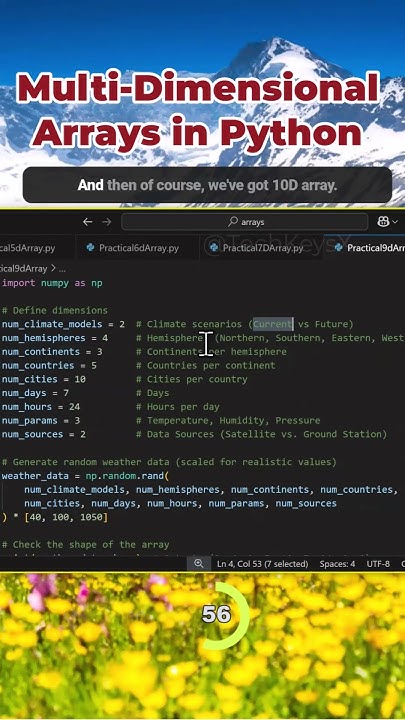Click the title 'Multi-Dimensional Arrays in Python'
The width and height of the screenshot is (405, 720).
198,110
